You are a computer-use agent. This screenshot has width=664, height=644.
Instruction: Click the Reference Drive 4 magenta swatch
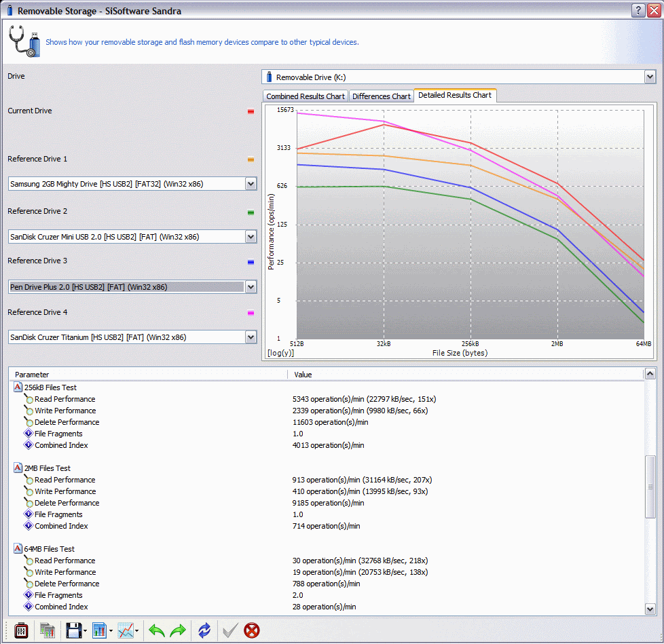(x=251, y=313)
